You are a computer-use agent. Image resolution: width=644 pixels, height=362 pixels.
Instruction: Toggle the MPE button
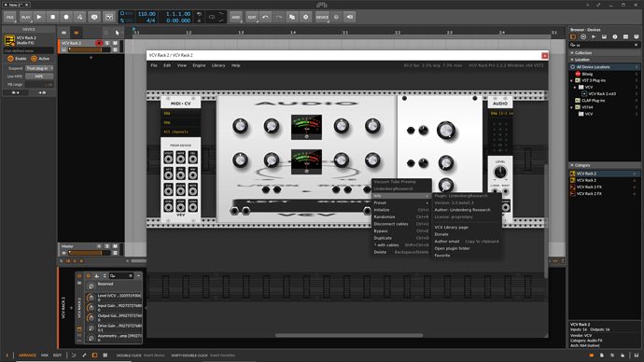coord(39,77)
